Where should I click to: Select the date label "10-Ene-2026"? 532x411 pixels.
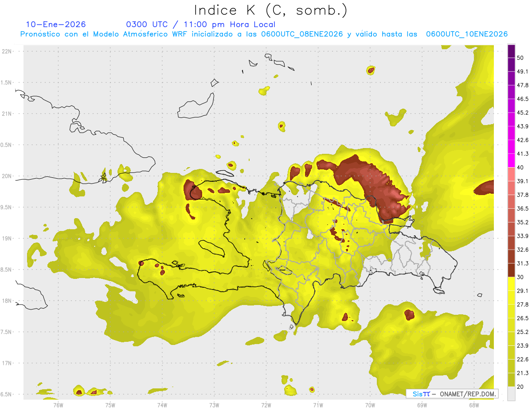[56, 24]
